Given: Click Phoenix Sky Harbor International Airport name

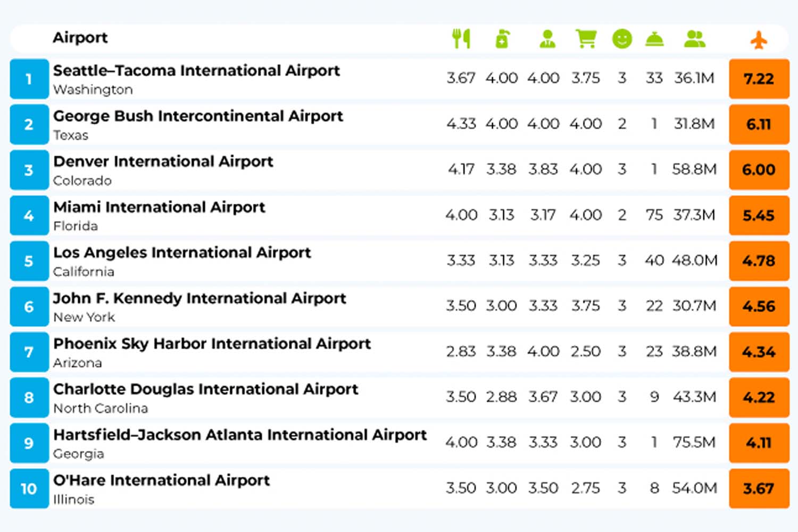Looking at the screenshot, I should [x=212, y=344].
